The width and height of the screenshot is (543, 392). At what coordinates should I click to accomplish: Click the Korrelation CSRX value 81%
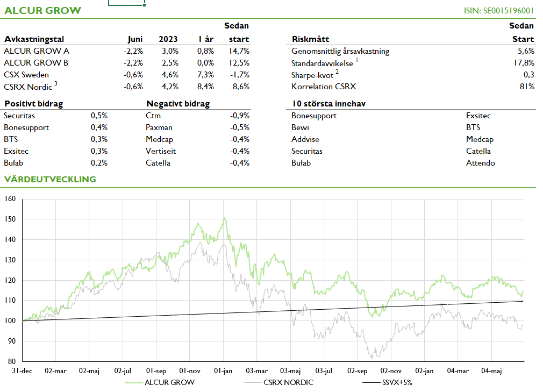(527, 87)
